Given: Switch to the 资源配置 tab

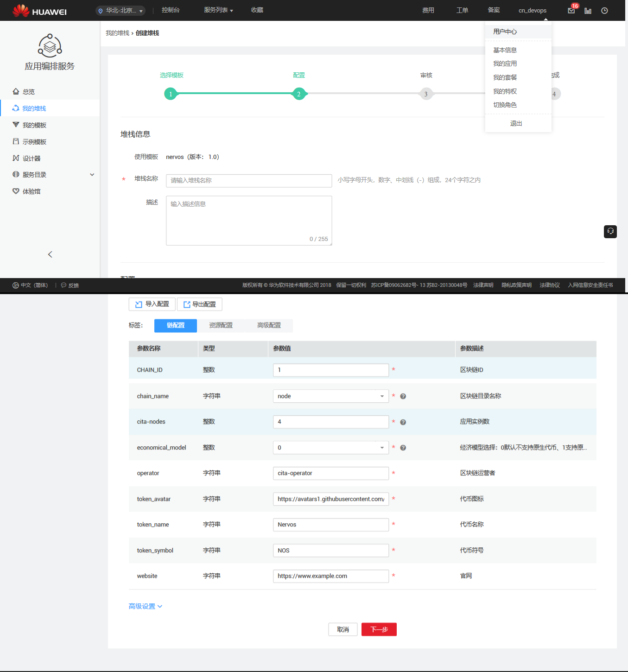Looking at the screenshot, I should pos(221,325).
